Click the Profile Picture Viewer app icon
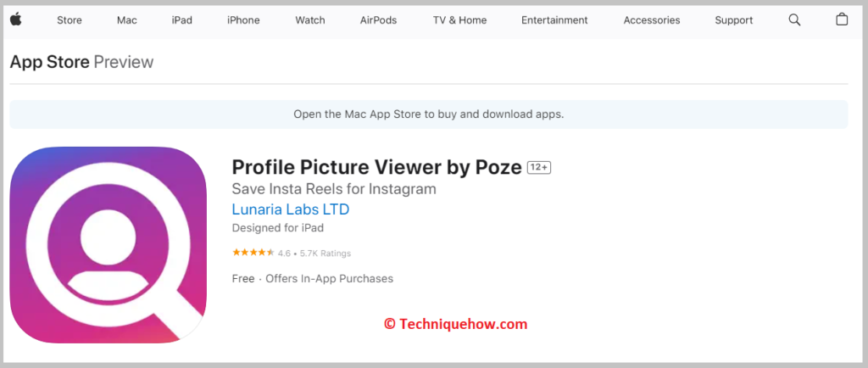 coord(108,244)
